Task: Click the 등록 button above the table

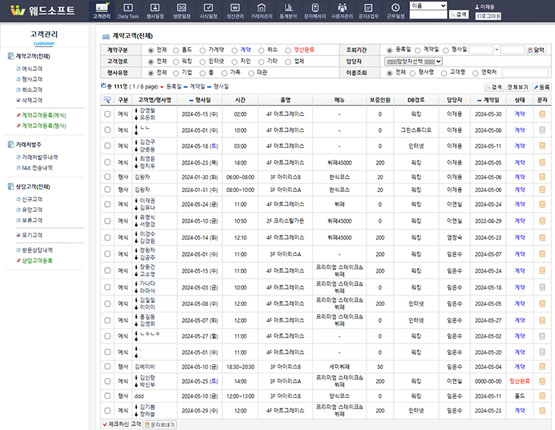Action: (541, 87)
